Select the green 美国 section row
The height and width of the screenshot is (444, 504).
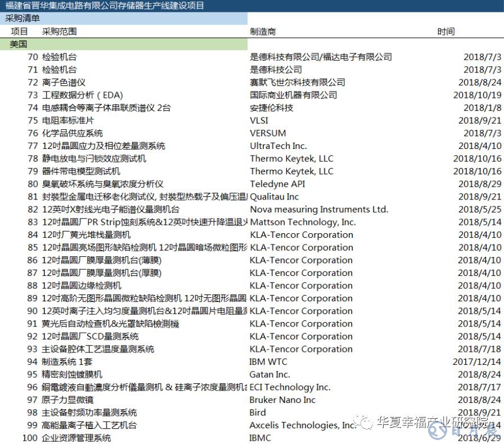[x=124, y=44]
